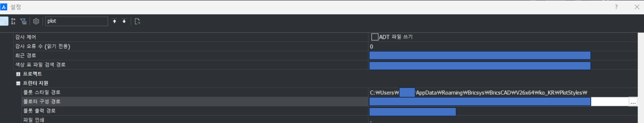The image size is (644, 123).
Task: Open the help question mark button
Action: 616,7
